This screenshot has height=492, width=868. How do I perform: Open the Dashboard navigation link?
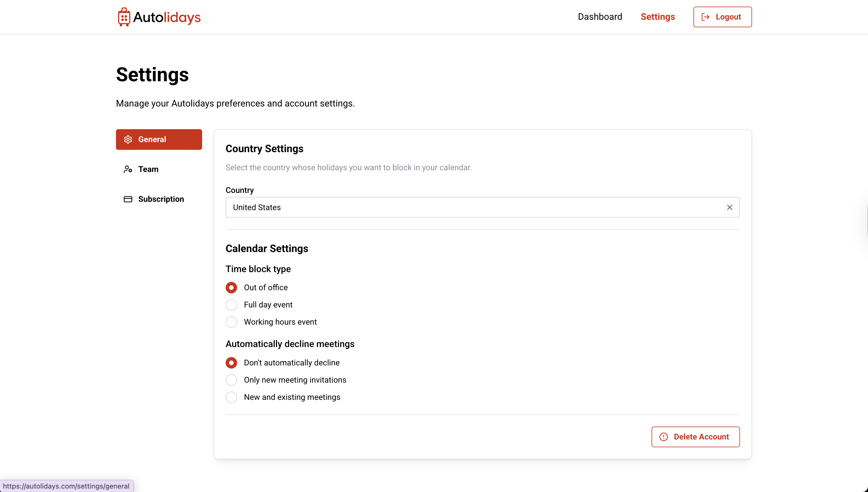click(x=600, y=17)
